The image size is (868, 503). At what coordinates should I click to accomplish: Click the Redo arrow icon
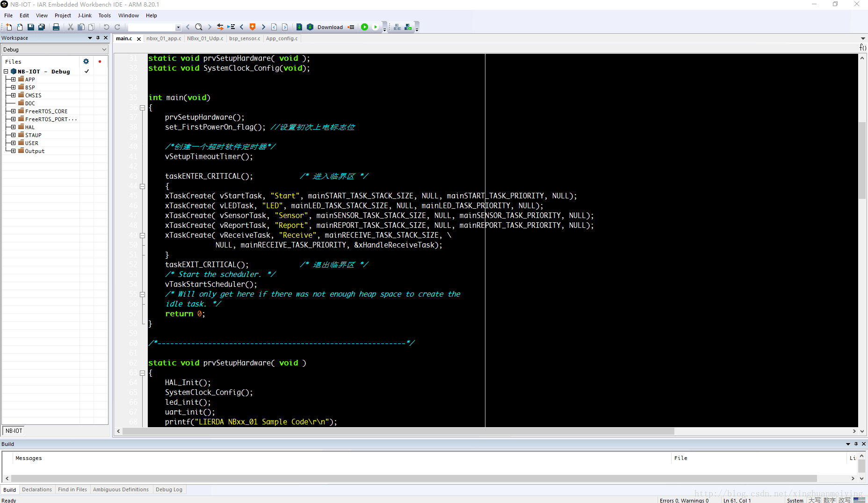pyautogui.click(x=117, y=27)
